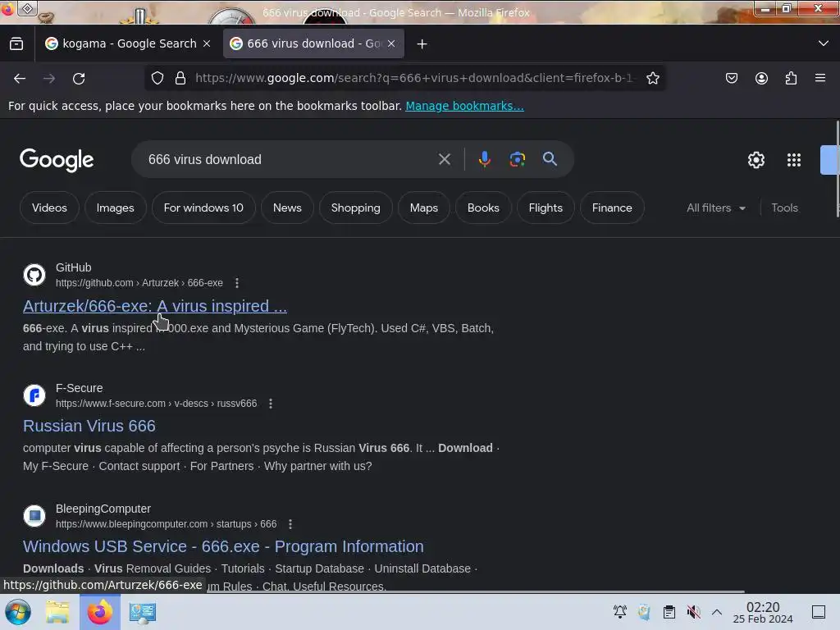
Task: Apply the For windows 10 filter
Action: (203, 208)
